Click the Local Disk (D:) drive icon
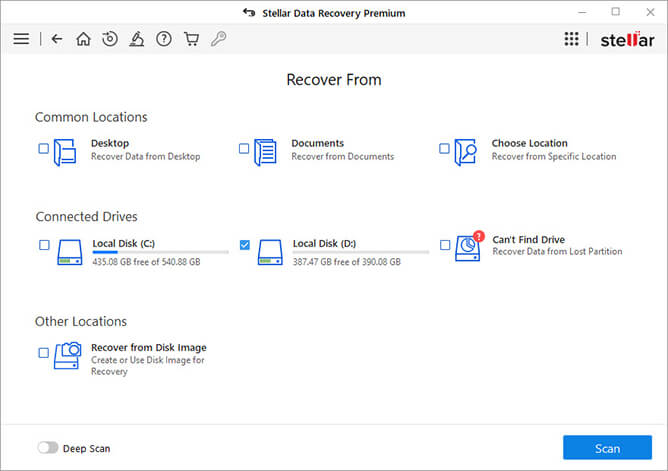This screenshot has height=471, width=668. [270, 252]
